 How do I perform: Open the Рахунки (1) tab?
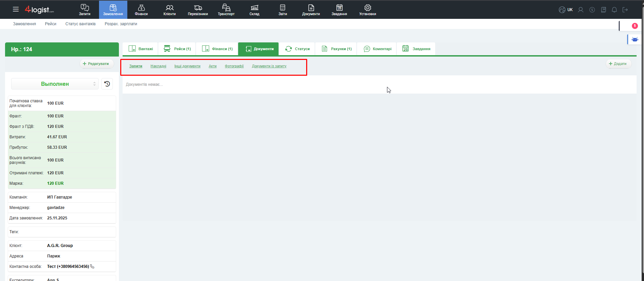click(x=336, y=49)
